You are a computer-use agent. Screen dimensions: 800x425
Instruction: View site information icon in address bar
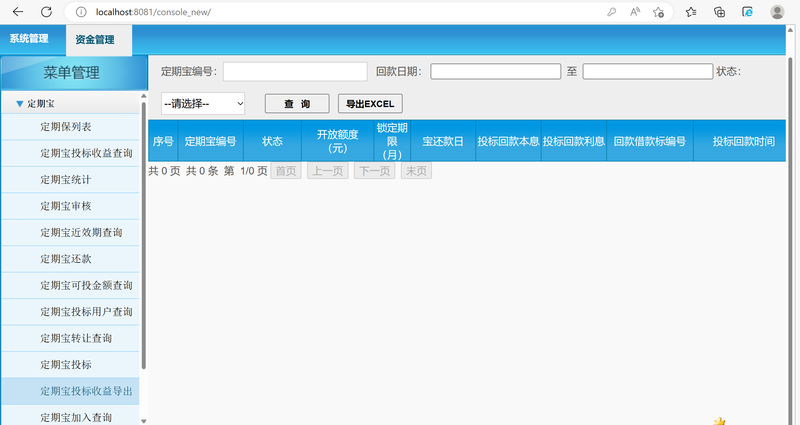81,12
